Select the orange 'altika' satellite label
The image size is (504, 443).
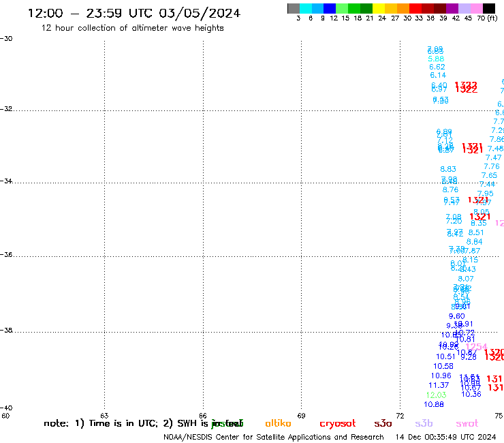278,423
